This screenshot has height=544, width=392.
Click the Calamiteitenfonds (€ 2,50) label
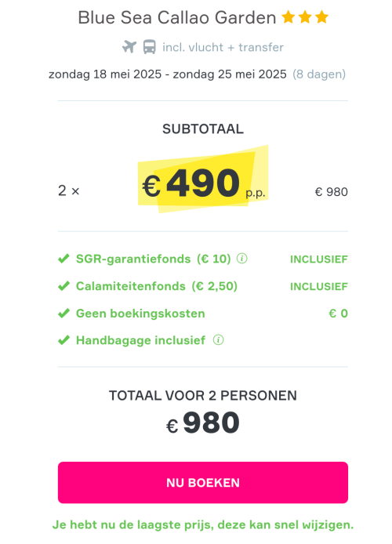pyautogui.click(x=157, y=286)
